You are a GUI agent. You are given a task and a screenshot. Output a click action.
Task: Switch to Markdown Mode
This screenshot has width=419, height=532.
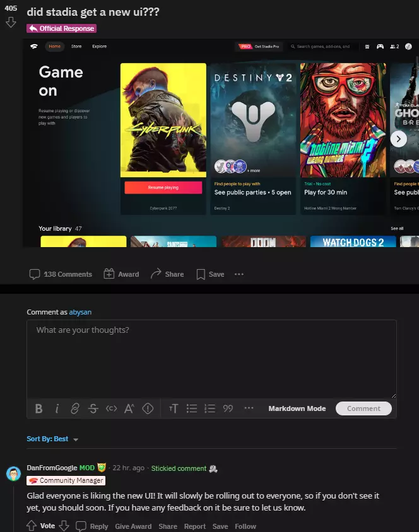point(297,408)
